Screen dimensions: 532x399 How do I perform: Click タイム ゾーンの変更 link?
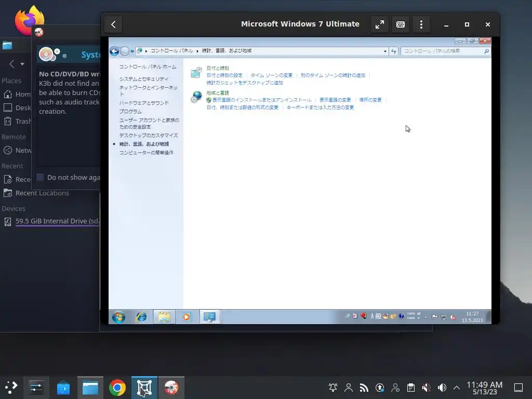point(271,75)
